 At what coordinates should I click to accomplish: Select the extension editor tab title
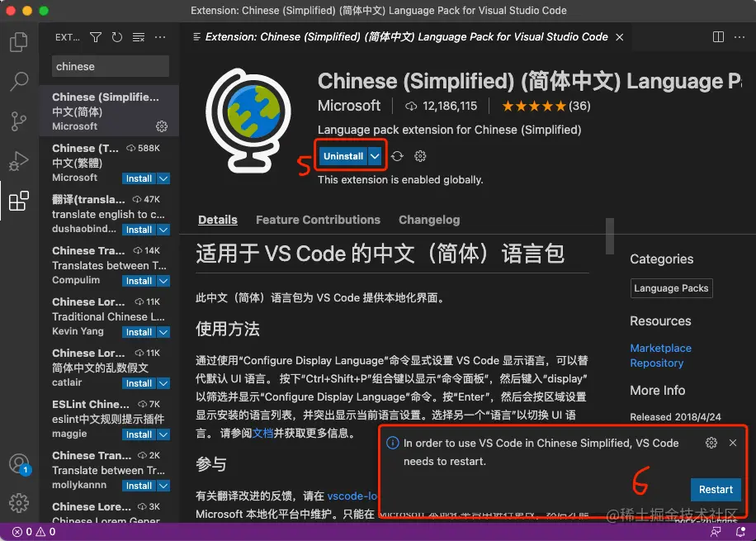406,37
